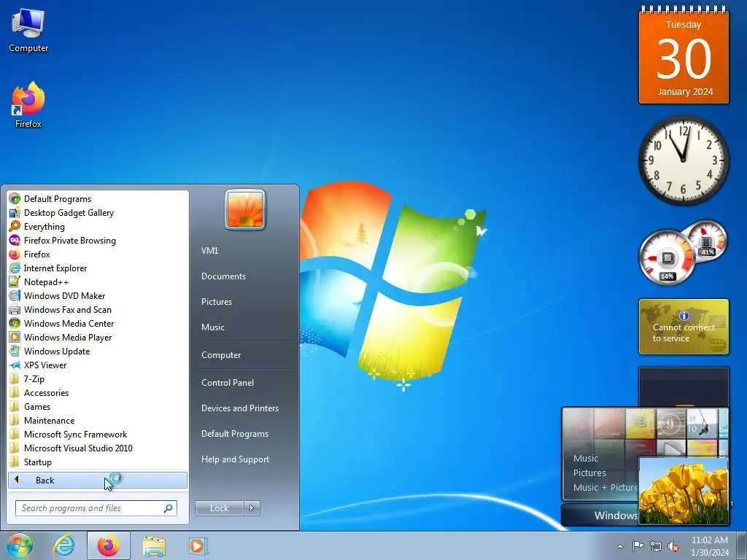This screenshot has width=747, height=560.
Task: Start Firefox Private Browsing
Action: 98,241
